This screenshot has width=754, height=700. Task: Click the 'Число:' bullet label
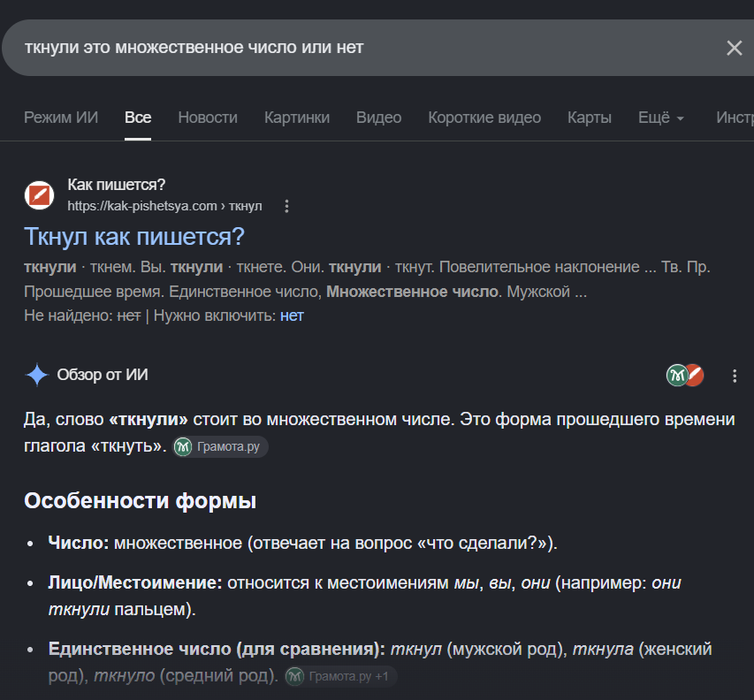point(79,544)
